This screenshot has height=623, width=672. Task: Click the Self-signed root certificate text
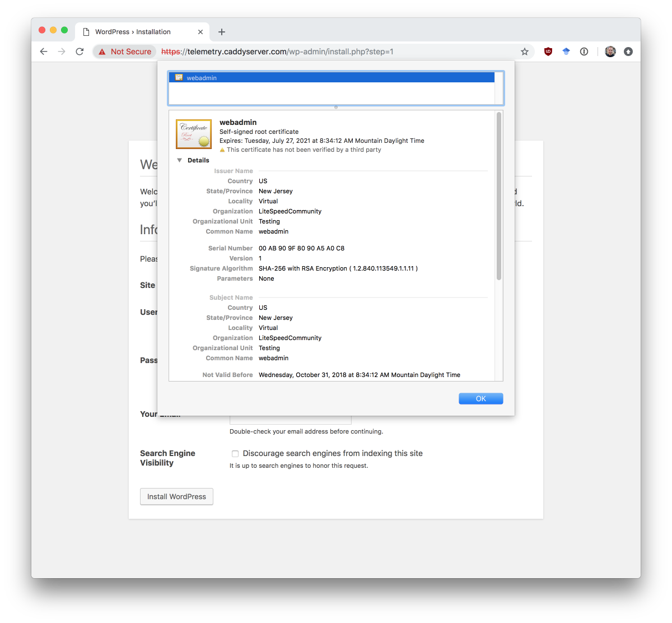[x=259, y=132]
